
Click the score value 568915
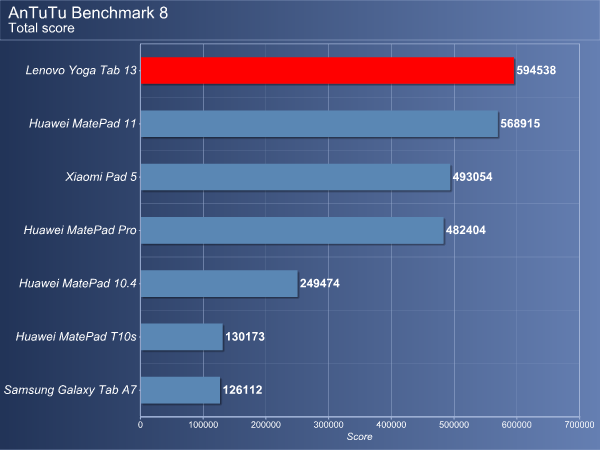[x=520, y=124]
